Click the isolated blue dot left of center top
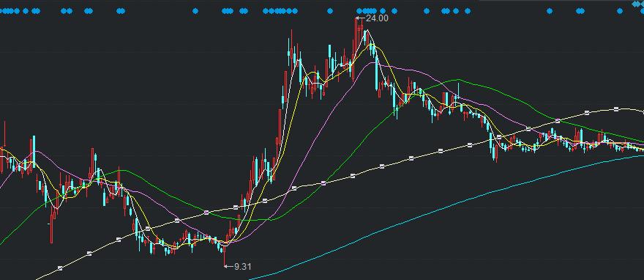The height and width of the screenshot is (280, 644). [x=195, y=11]
